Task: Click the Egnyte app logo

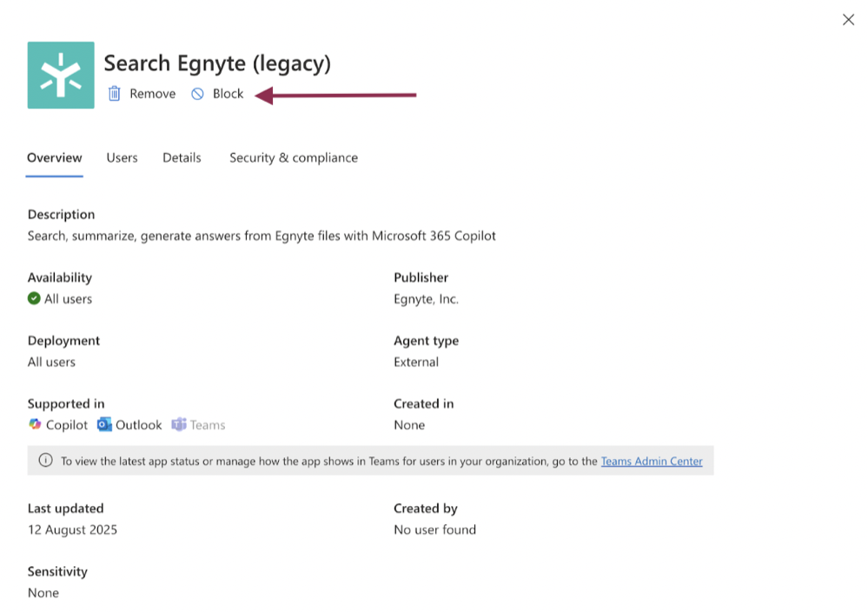Action: pyautogui.click(x=61, y=74)
